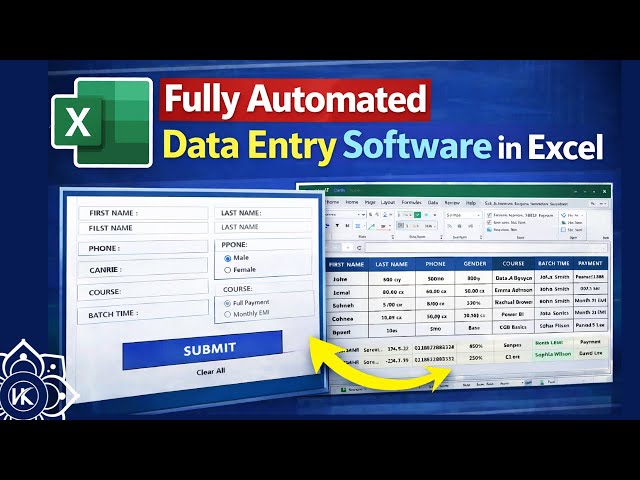Select the GENDER table header cell
640x480 pixels.
pos(474,264)
